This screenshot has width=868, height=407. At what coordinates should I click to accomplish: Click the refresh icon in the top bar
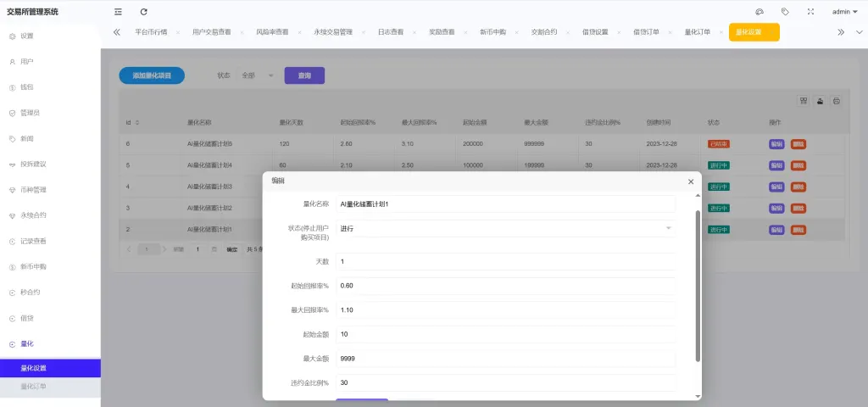(x=144, y=12)
